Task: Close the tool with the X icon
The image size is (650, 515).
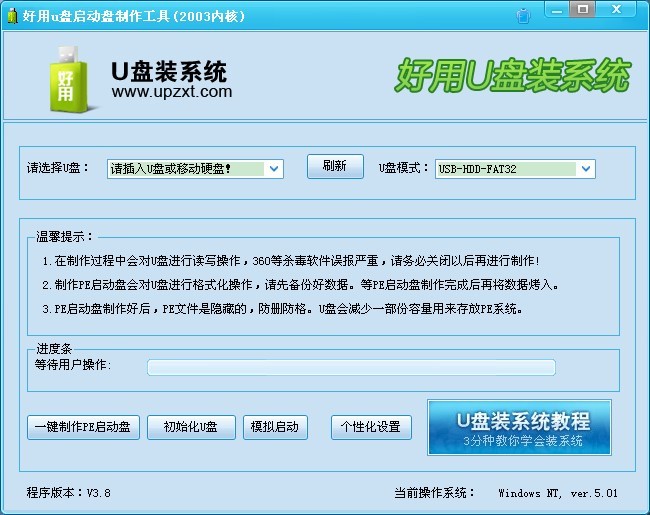Action: click(616, 9)
